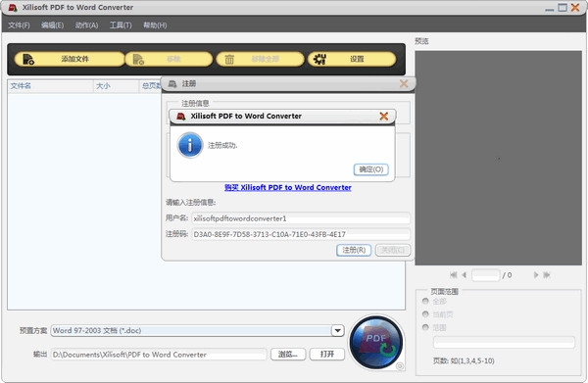
Task: Confirm with the 确定(O) button
Action: (x=370, y=169)
